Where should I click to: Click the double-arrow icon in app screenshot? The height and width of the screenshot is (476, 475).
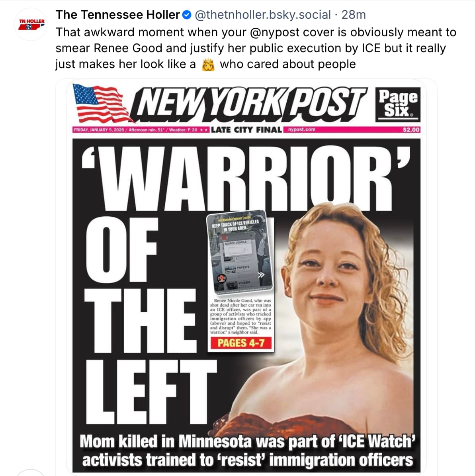tap(261, 275)
